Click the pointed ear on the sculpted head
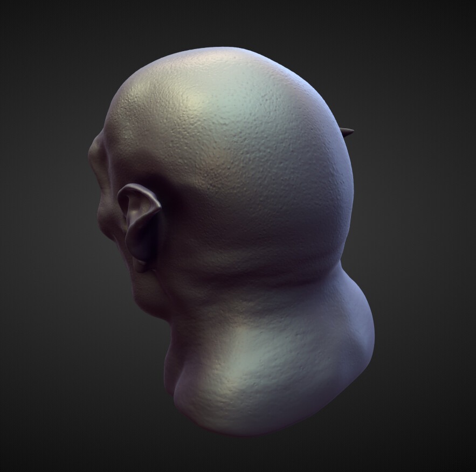The width and height of the screenshot is (476, 472). point(140,227)
